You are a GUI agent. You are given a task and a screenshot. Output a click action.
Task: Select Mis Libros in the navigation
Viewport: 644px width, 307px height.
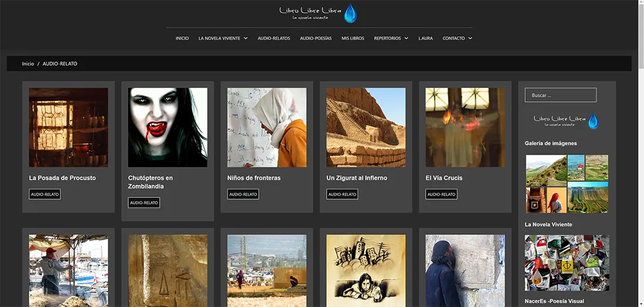point(352,39)
